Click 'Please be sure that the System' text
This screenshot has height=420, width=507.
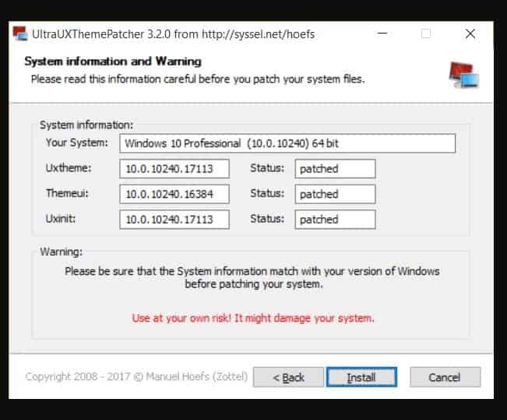(x=252, y=277)
